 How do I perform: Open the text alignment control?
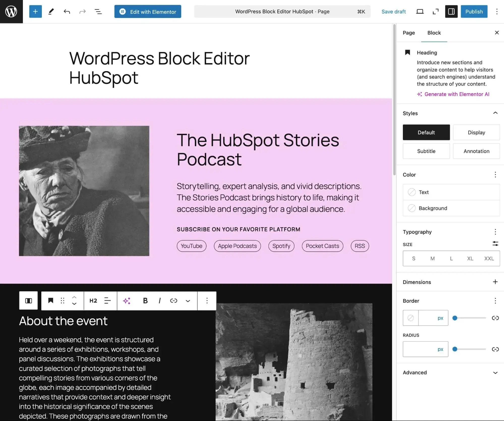pos(108,300)
